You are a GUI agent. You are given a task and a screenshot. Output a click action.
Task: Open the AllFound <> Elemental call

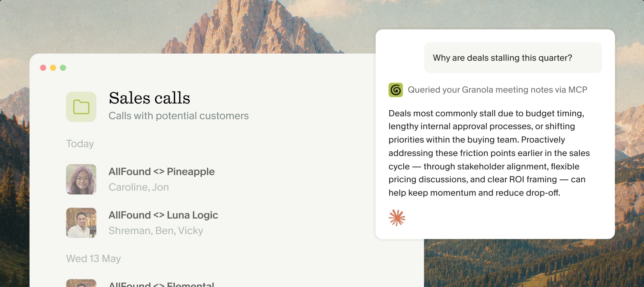(161, 284)
